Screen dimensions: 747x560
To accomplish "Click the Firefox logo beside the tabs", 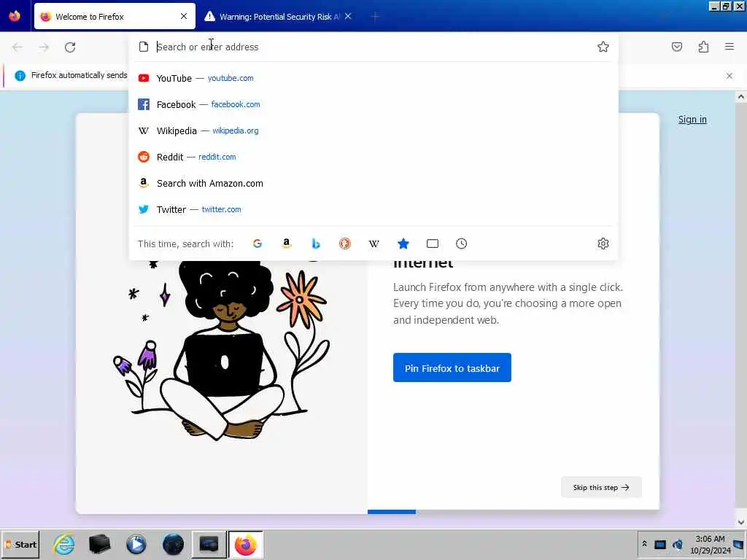I will pyautogui.click(x=15, y=16).
